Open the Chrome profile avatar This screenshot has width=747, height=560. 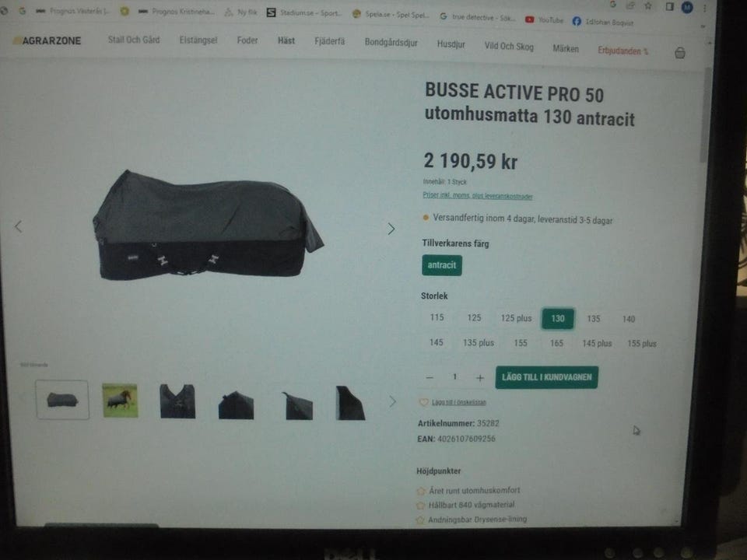(687, 7)
